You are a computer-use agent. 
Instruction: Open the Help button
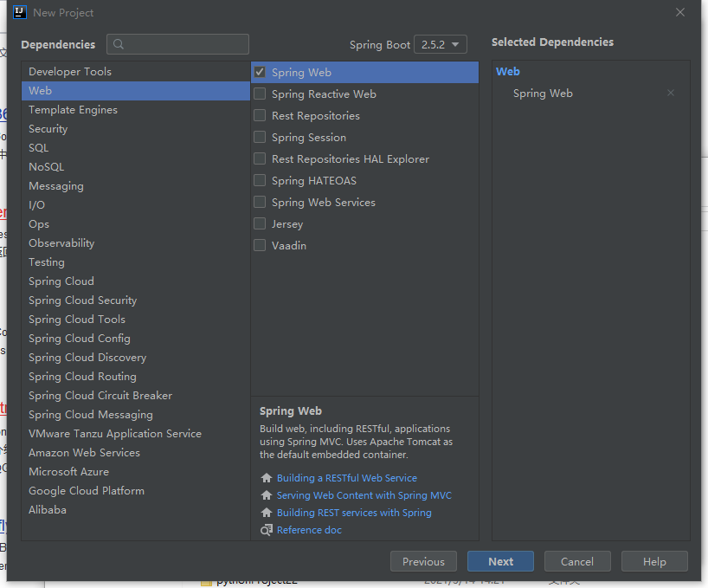point(654,561)
